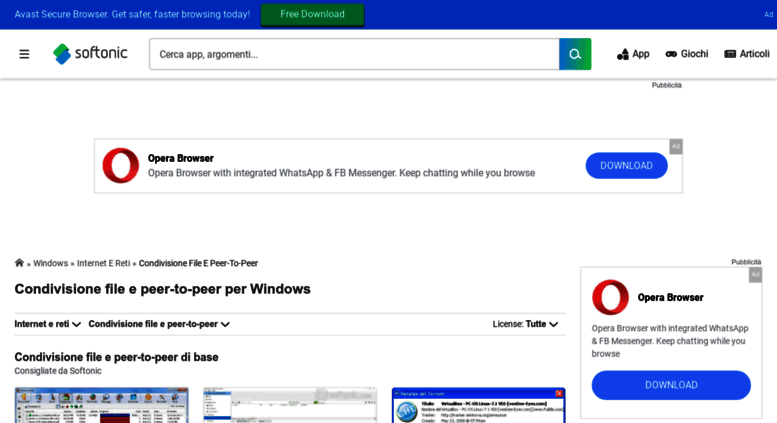Click Opera Browser title in sidebar ad
This screenshot has width=777, height=423.
[x=670, y=297]
